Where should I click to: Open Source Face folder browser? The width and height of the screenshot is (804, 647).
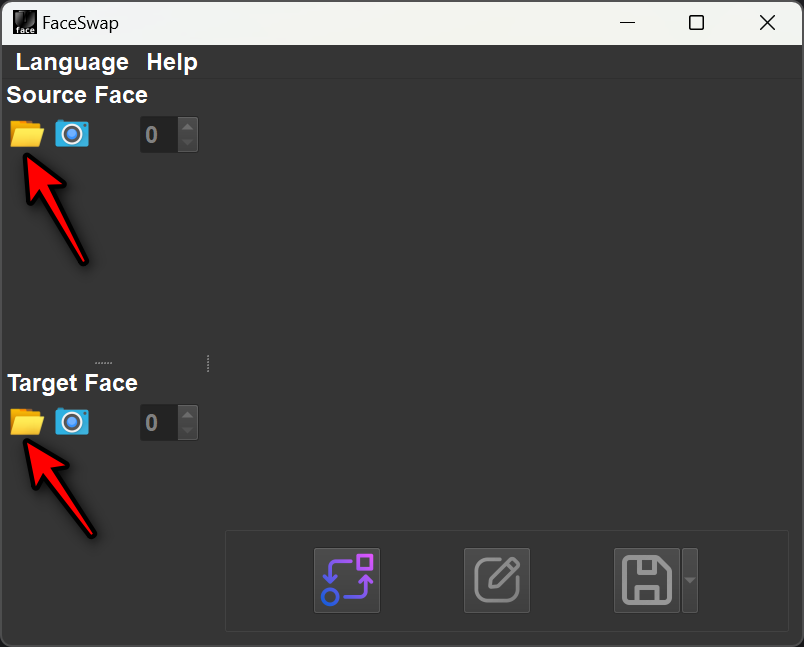point(27,134)
